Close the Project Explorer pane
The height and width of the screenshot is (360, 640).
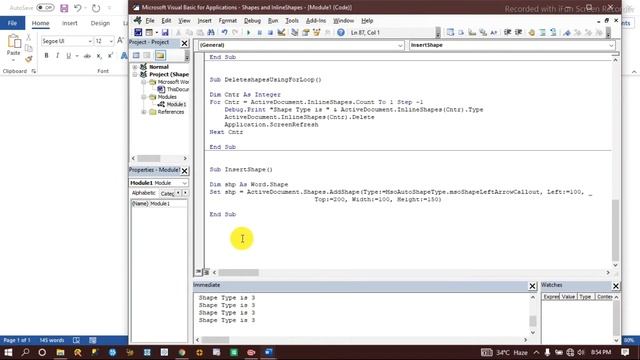tap(184, 43)
